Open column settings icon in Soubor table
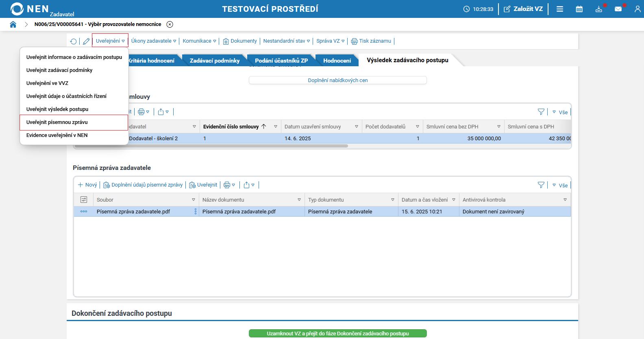 pos(84,200)
